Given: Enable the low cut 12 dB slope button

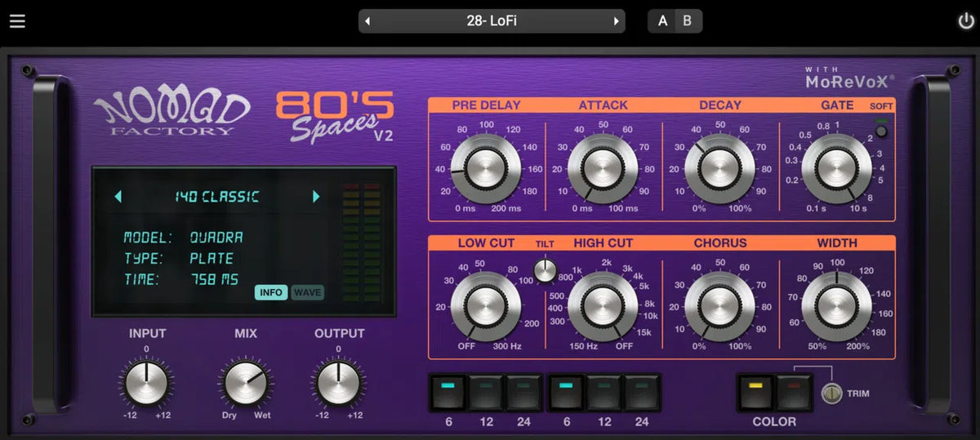Looking at the screenshot, I should click(x=486, y=393).
